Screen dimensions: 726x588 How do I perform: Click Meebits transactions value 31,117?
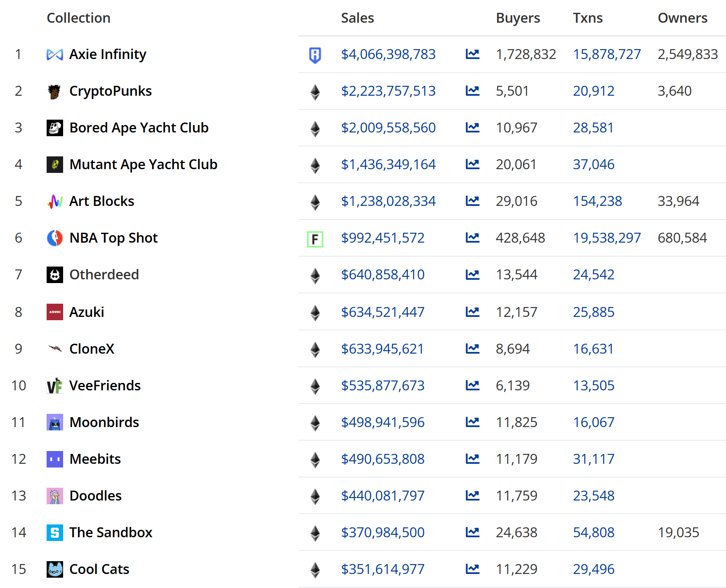coord(593,459)
